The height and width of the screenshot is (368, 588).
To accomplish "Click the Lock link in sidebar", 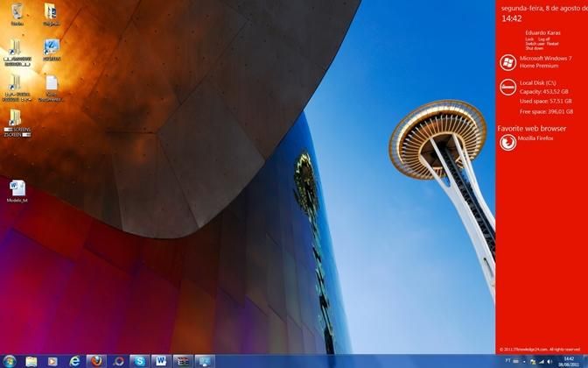I will (x=529, y=39).
